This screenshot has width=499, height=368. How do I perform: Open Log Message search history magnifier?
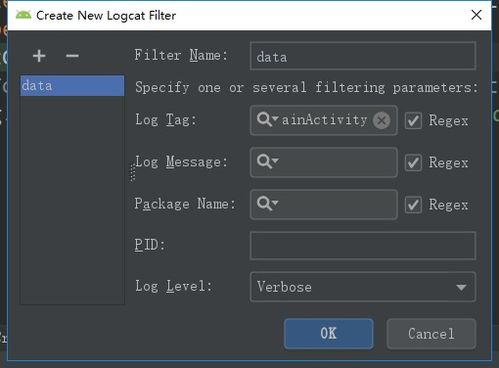pyautogui.click(x=267, y=162)
